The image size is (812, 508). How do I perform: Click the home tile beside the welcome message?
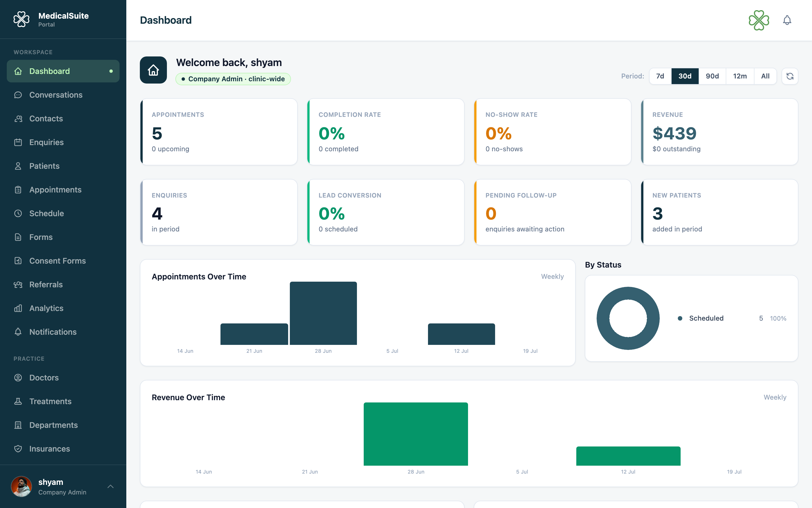click(x=153, y=70)
